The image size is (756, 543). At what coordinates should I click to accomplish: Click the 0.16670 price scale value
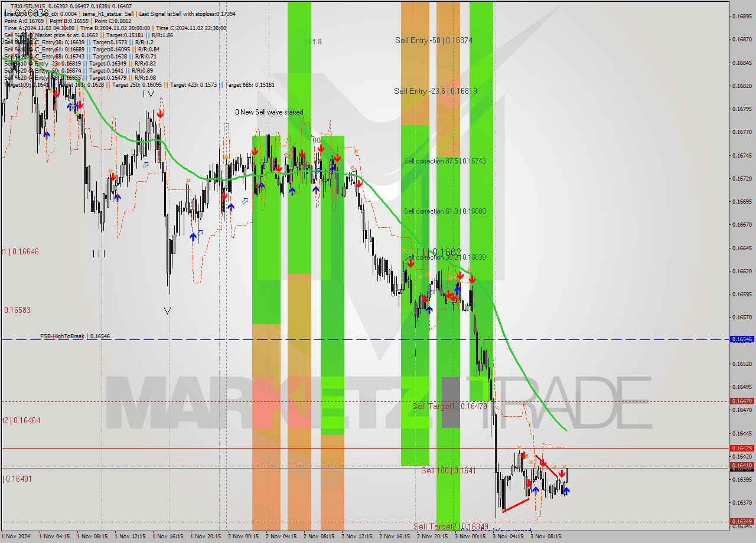click(742, 224)
